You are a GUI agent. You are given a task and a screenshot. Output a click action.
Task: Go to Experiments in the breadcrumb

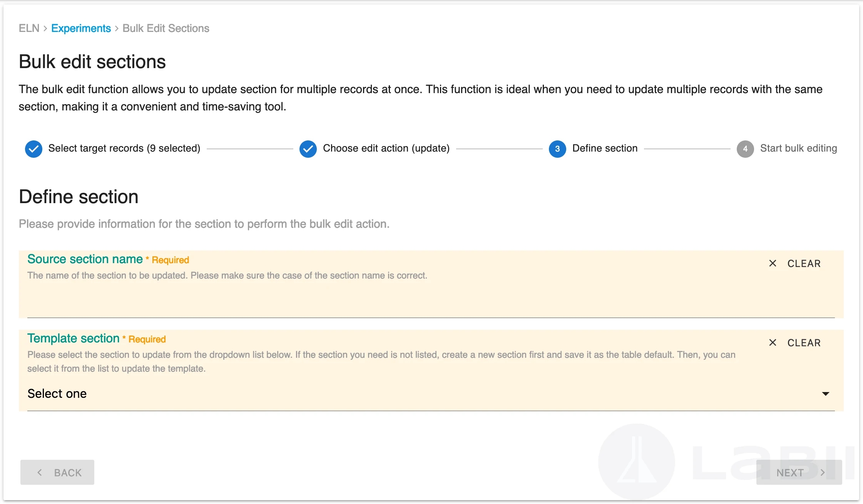point(81,28)
